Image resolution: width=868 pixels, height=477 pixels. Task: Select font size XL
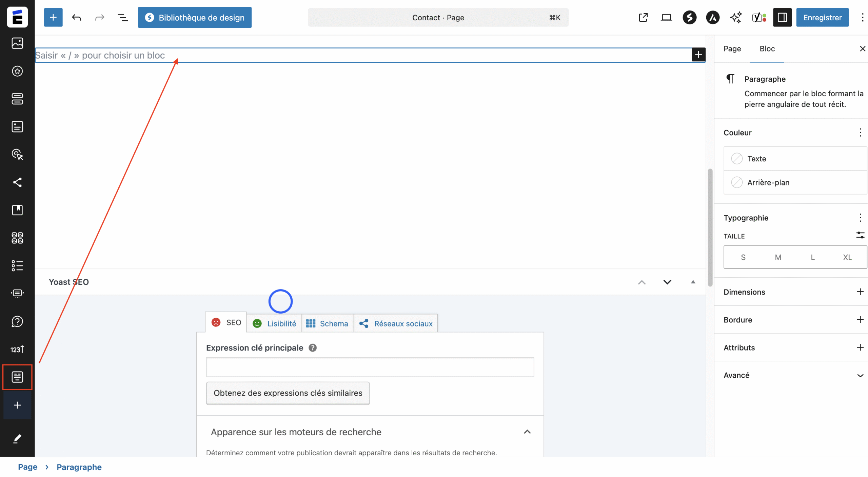tap(847, 257)
